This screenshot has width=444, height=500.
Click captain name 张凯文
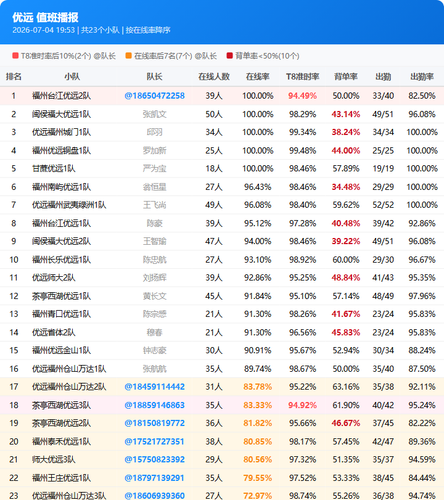pyautogui.click(x=154, y=114)
